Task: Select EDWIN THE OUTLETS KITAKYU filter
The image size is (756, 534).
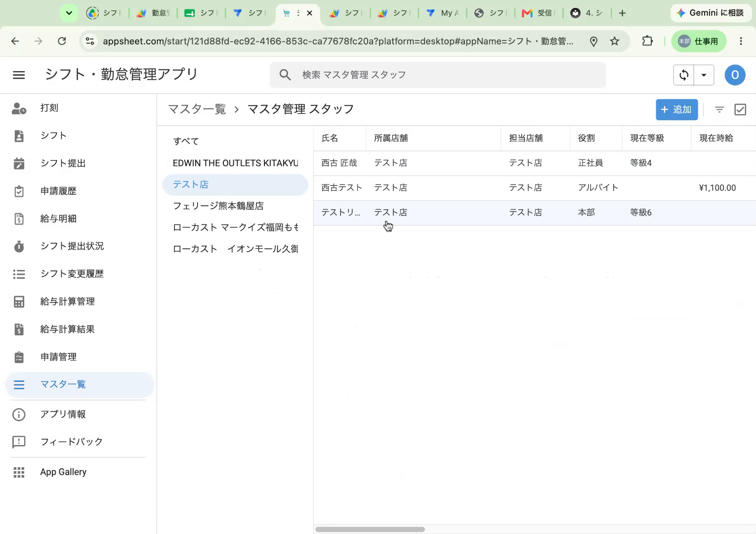Action: tap(235, 163)
